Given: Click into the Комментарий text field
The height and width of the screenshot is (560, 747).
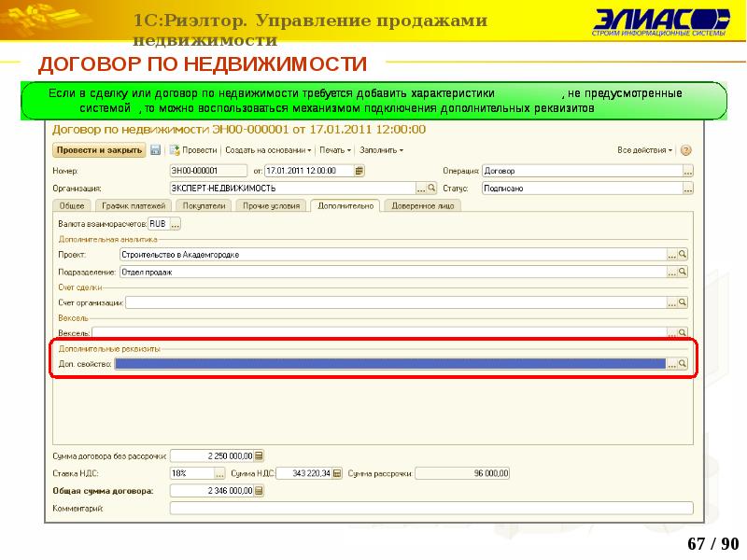Looking at the screenshot, I should coord(431,509).
